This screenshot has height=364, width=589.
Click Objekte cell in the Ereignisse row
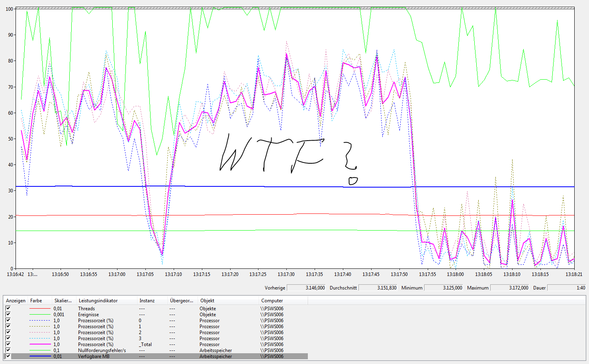[208, 315]
